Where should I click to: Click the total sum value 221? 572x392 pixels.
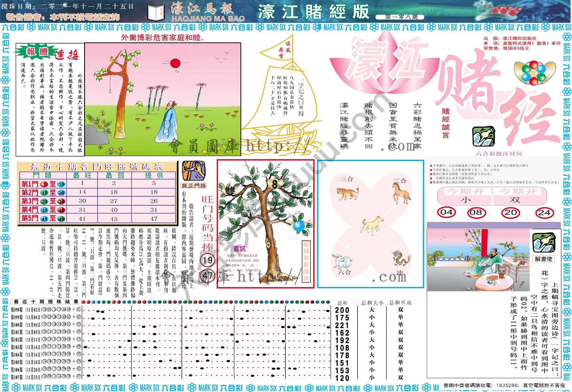pyautogui.click(x=342, y=325)
